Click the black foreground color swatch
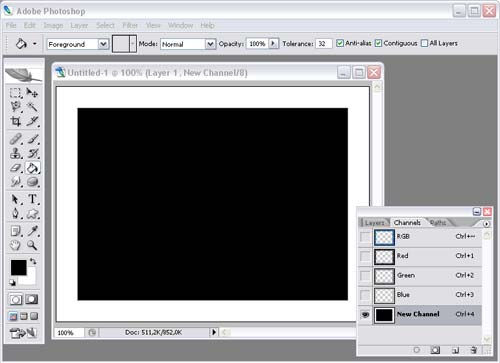The height and width of the screenshot is (363, 500). [x=18, y=268]
